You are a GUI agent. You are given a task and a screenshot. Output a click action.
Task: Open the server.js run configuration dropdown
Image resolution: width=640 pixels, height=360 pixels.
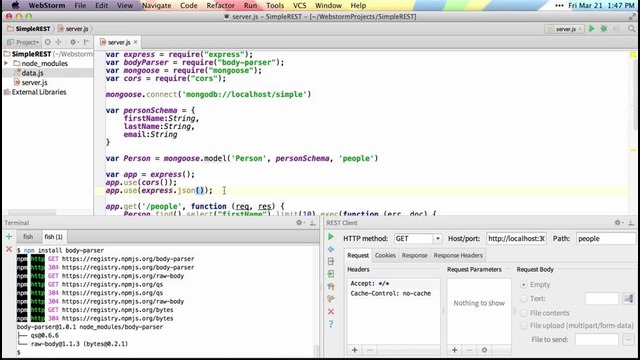[565, 29]
